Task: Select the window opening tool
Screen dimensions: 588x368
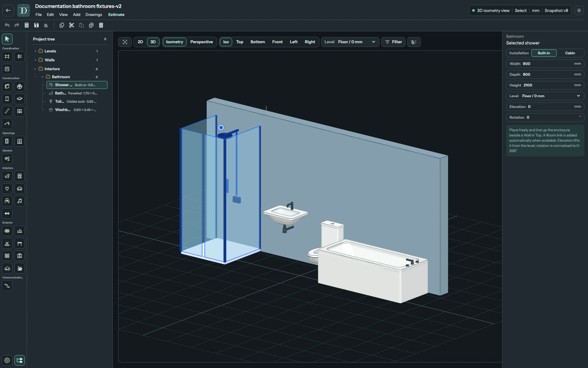Action: coord(20,141)
